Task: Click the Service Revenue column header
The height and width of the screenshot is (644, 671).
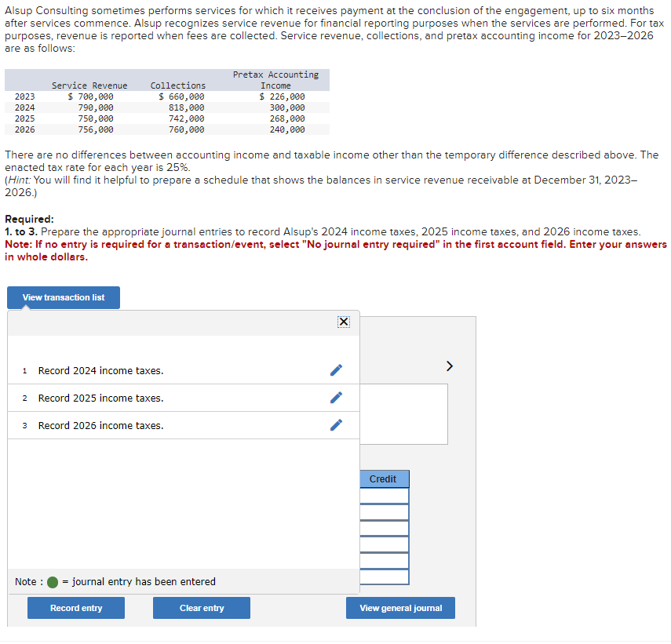Action: coord(89,86)
